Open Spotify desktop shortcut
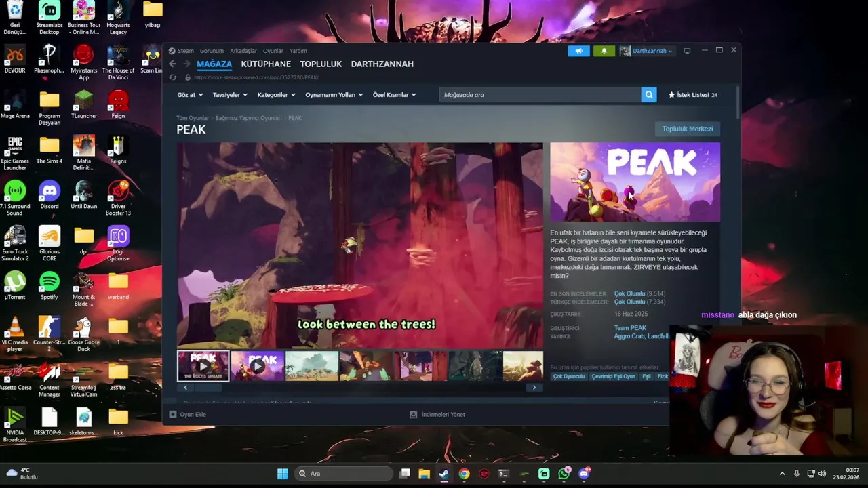The height and width of the screenshot is (488, 868). tap(50, 285)
